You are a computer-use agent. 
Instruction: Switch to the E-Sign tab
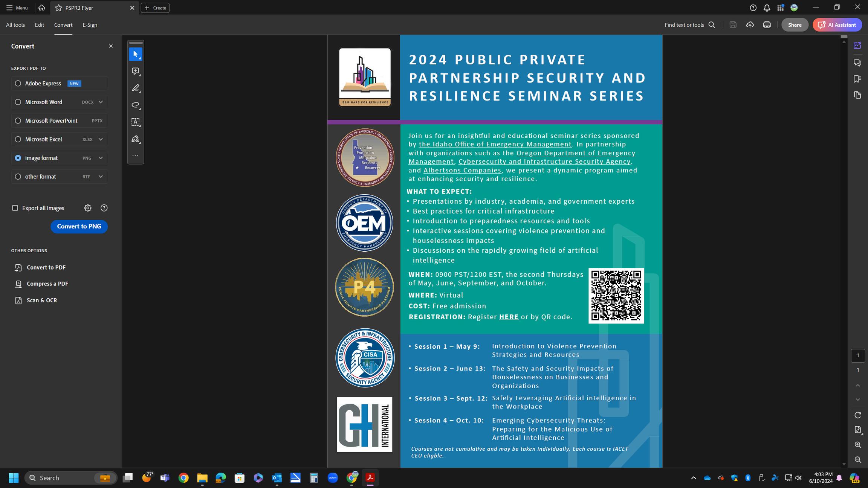(90, 25)
